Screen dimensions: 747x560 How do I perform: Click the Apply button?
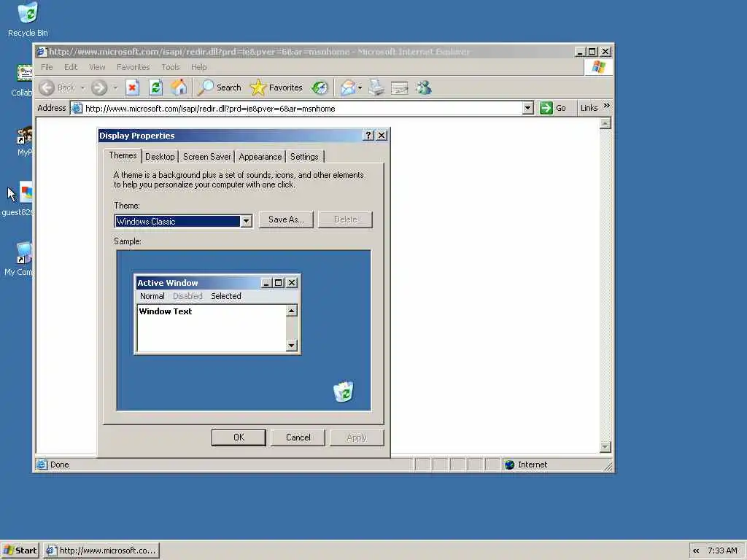tap(357, 437)
